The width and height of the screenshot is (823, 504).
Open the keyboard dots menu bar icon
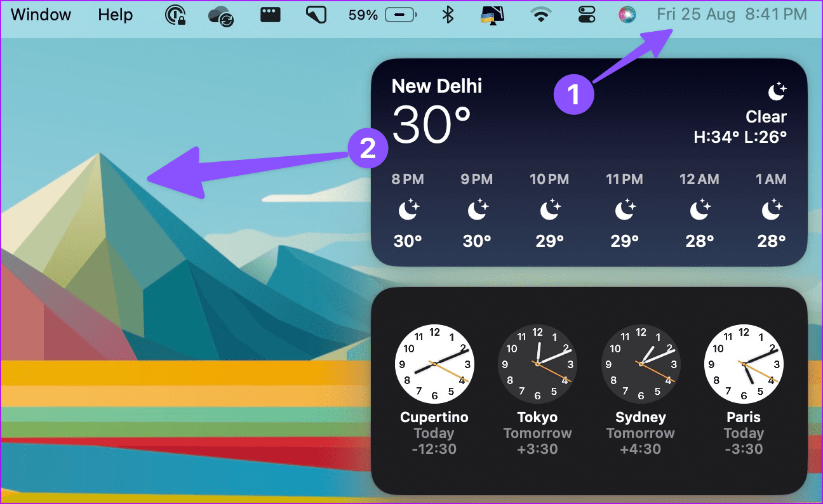click(x=270, y=14)
